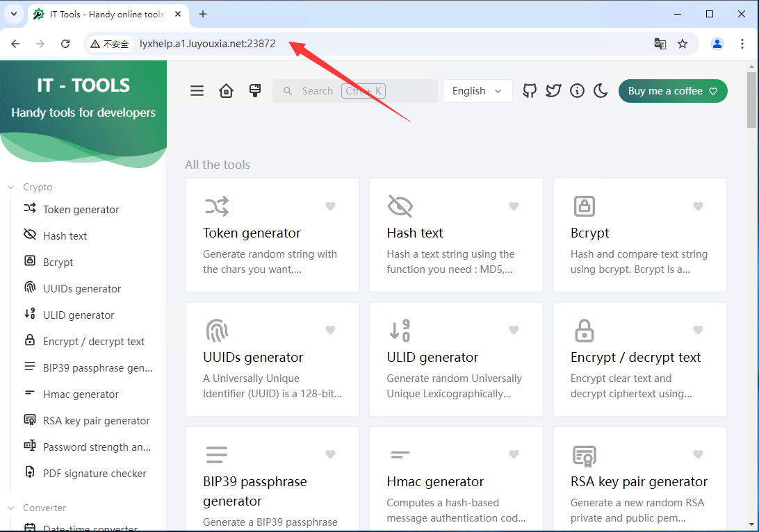
Task: Click the not secure site info chip
Action: (x=110, y=44)
